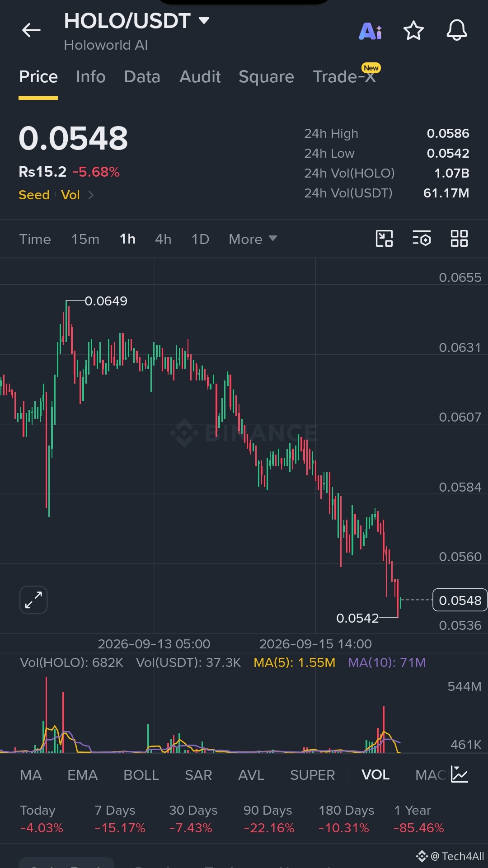Tap the tallest red volume bar
Screen dimensions: 488x868
point(46,714)
